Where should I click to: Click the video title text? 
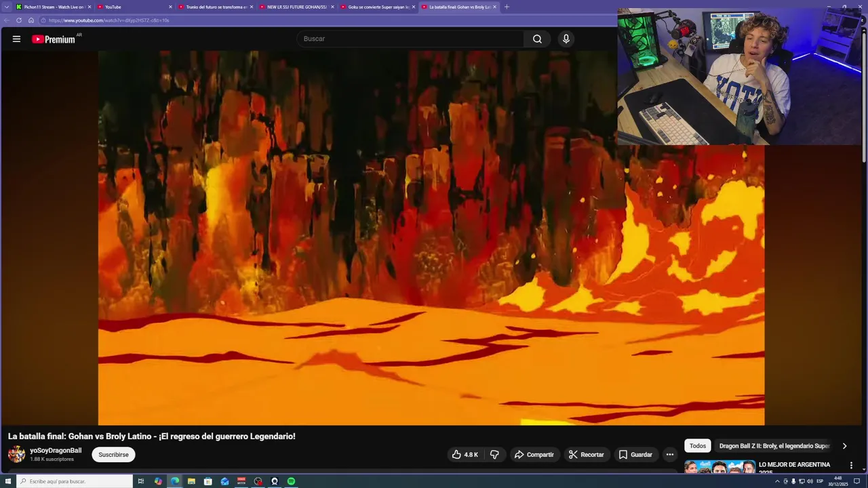point(152,436)
